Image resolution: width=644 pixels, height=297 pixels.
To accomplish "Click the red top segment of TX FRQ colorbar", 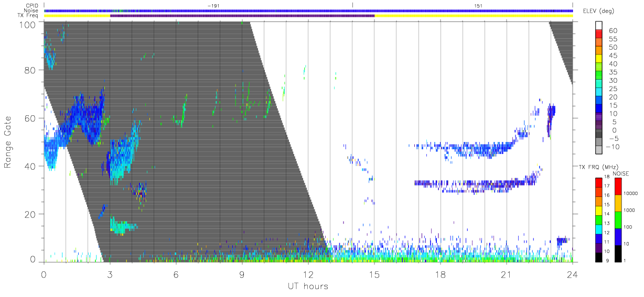I will coord(599,182).
